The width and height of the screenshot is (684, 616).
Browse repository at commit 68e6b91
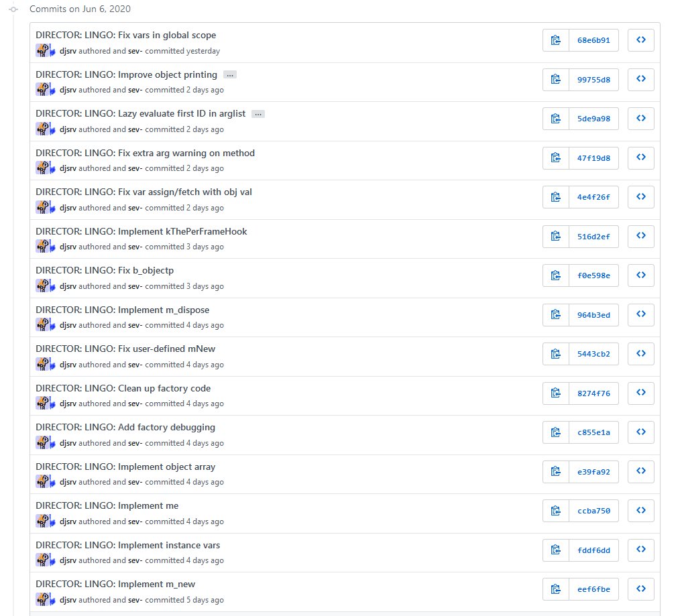tap(641, 40)
